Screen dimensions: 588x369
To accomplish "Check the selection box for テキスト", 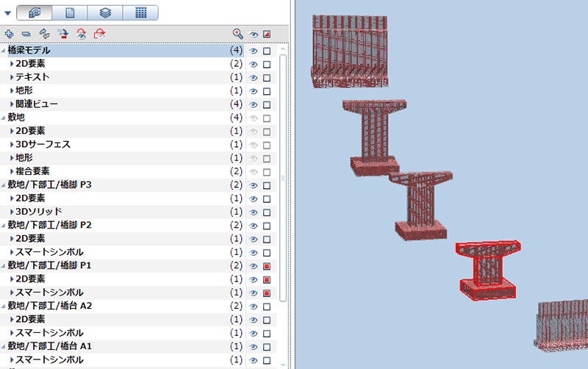I will [x=267, y=78].
